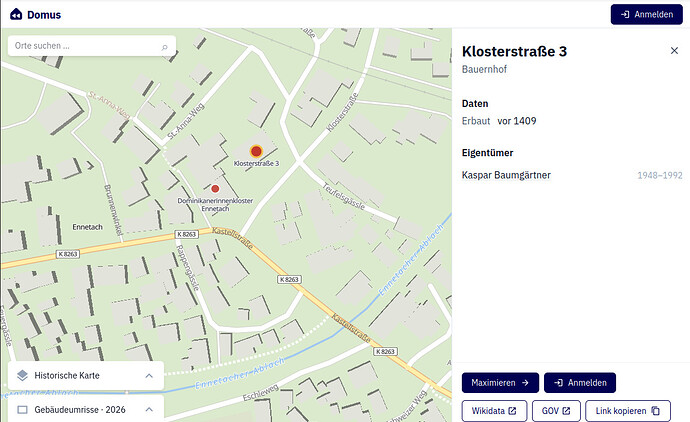Viewport: 690px width, 422px height.
Task: Expand the Gebäudeumrisse - 2026 panel
Action: [x=149, y=410]
